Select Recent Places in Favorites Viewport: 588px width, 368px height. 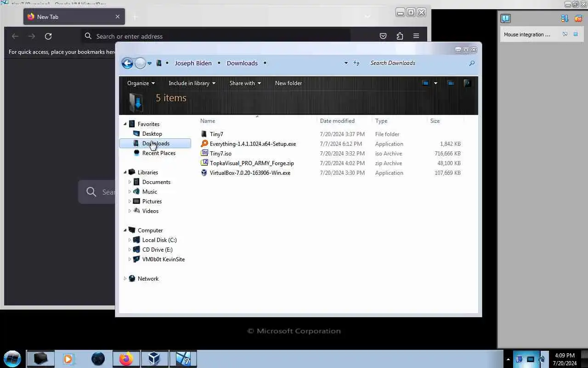point(158,153)
